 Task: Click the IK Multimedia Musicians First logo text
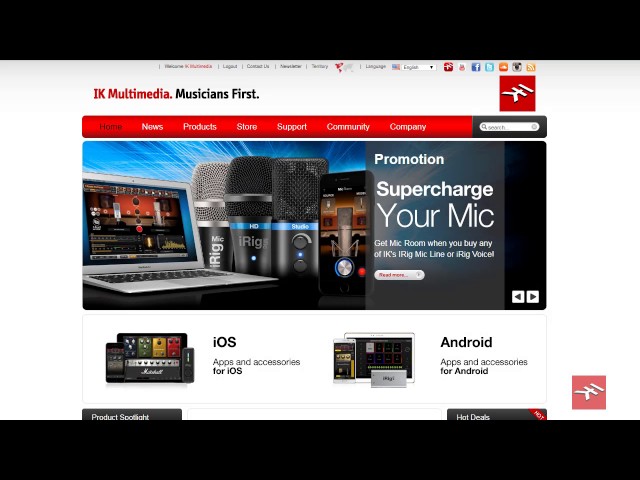[x=176, y=94]
